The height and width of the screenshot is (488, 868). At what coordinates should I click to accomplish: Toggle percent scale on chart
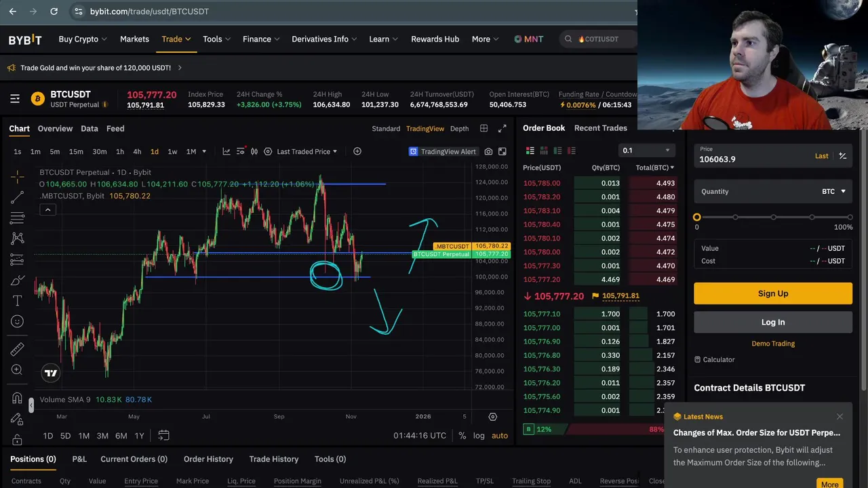(462, 435)
